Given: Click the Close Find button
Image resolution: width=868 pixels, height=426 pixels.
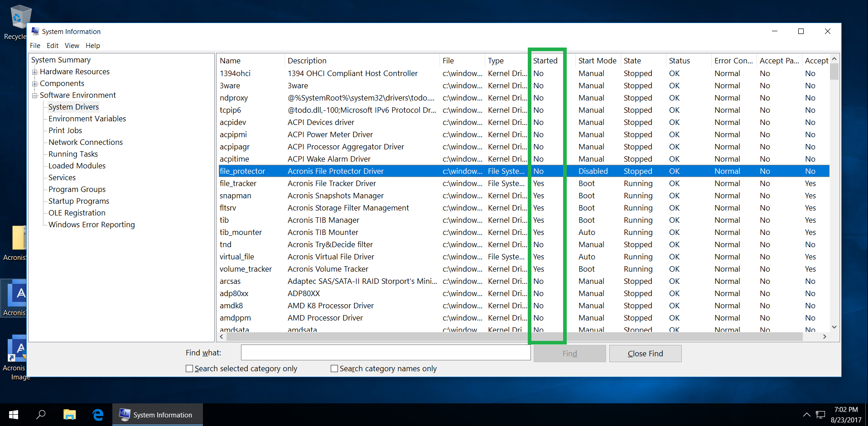Looking at the screenshot, I should click(645, 354).
